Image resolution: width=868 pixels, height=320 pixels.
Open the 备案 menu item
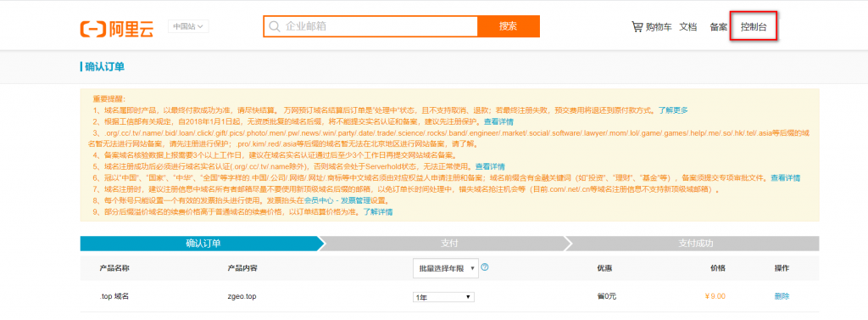coord(718,26)
